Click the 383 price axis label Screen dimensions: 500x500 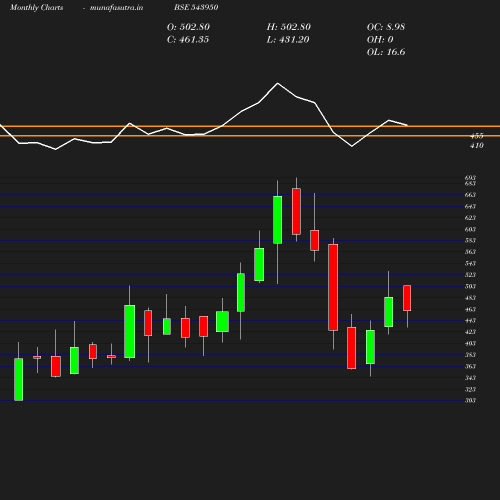470,355
